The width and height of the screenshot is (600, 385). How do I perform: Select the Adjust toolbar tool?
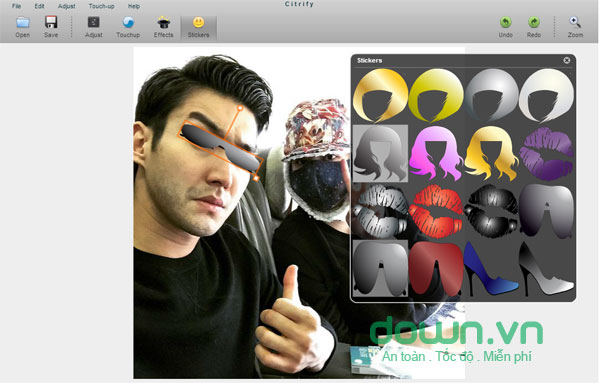point(94,27)
